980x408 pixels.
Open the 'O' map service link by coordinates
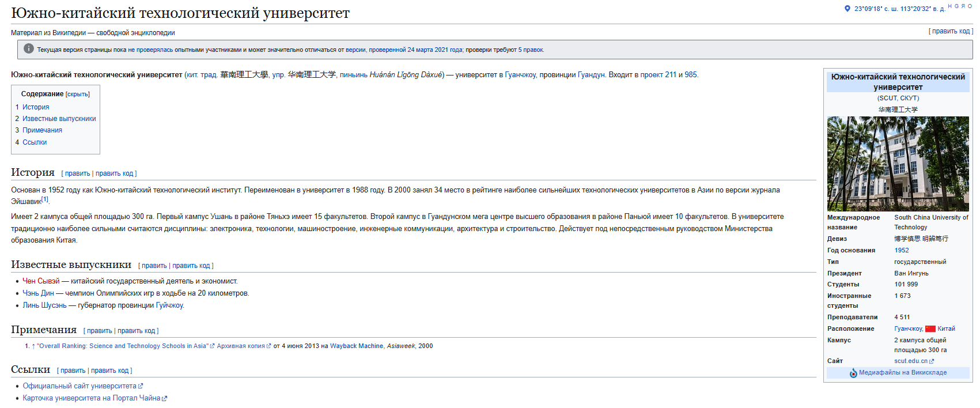pyautogui.click(x=970, y=6)
